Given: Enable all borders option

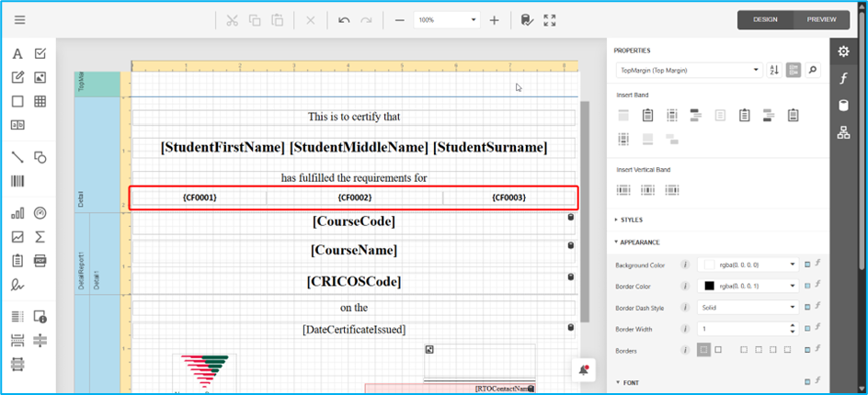Looking at the screenshot, I should click(718, 350).
